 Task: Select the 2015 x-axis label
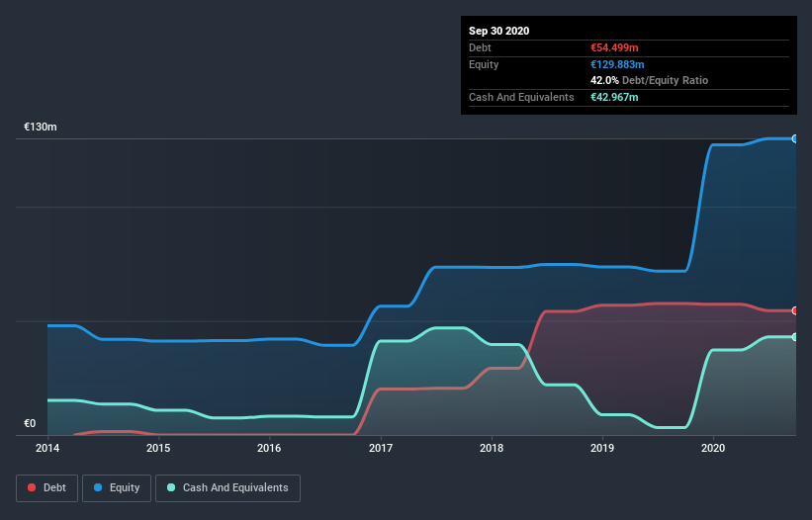[x=158, y=448]
